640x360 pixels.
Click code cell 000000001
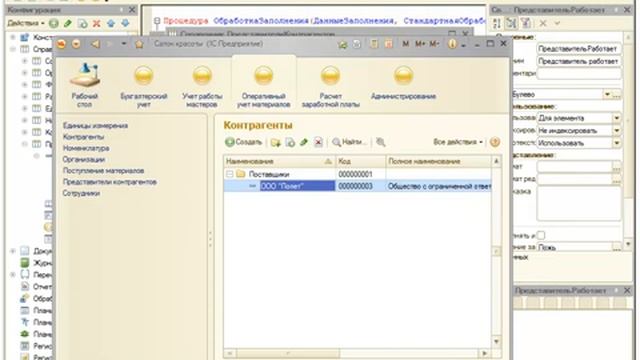[360, 174]
